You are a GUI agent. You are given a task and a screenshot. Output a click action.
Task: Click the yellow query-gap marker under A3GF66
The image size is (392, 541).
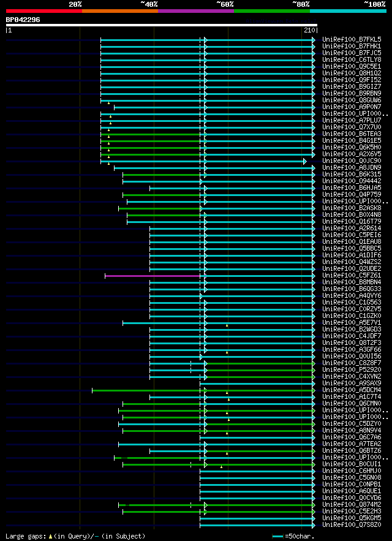point(227,352)
